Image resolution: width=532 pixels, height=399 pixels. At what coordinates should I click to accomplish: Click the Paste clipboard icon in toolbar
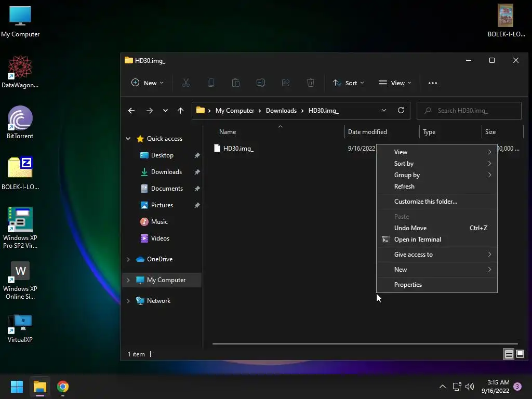coord(236,83)
